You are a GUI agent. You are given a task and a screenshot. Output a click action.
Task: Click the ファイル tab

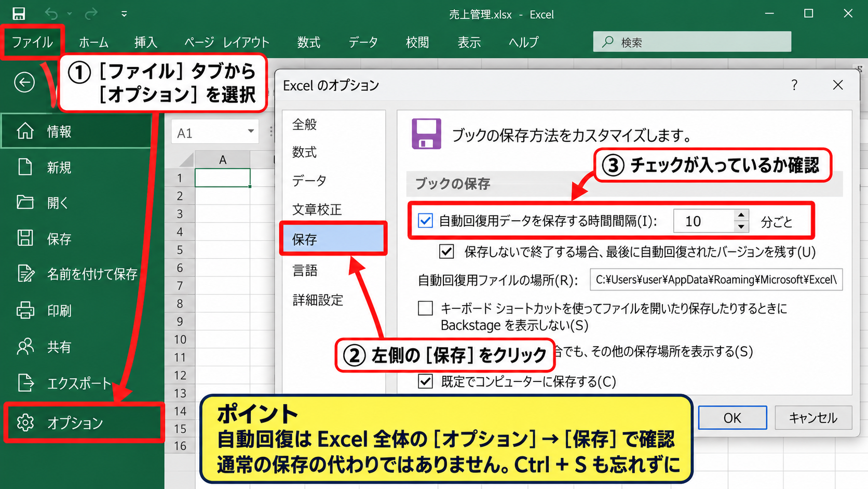coord(32,42)
